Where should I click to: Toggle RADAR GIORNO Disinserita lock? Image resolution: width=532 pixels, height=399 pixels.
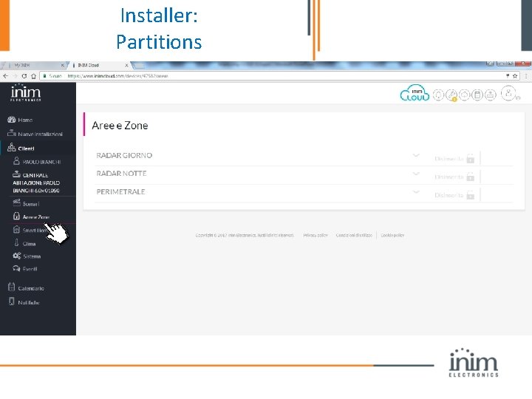pos(470,158)
